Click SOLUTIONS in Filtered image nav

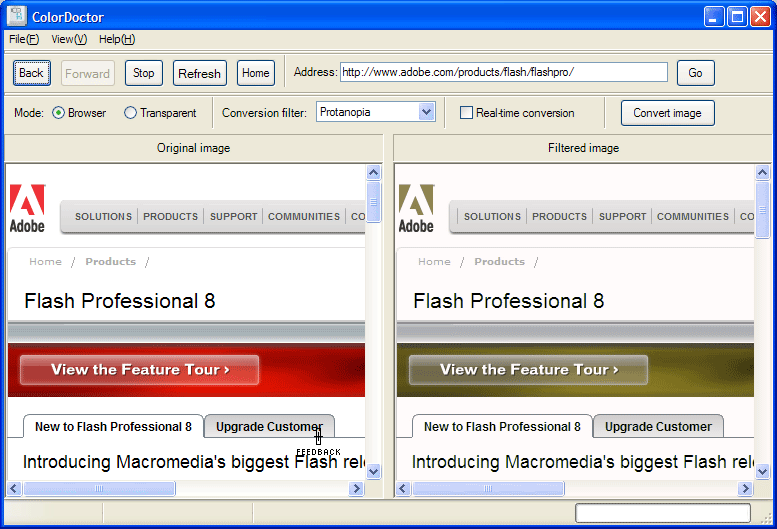492,216
